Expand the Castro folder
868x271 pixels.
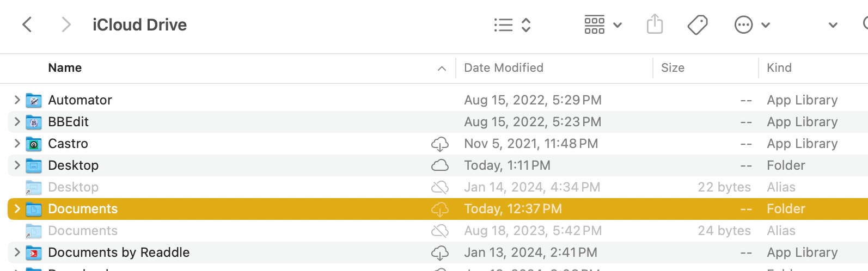coord(17,143)
